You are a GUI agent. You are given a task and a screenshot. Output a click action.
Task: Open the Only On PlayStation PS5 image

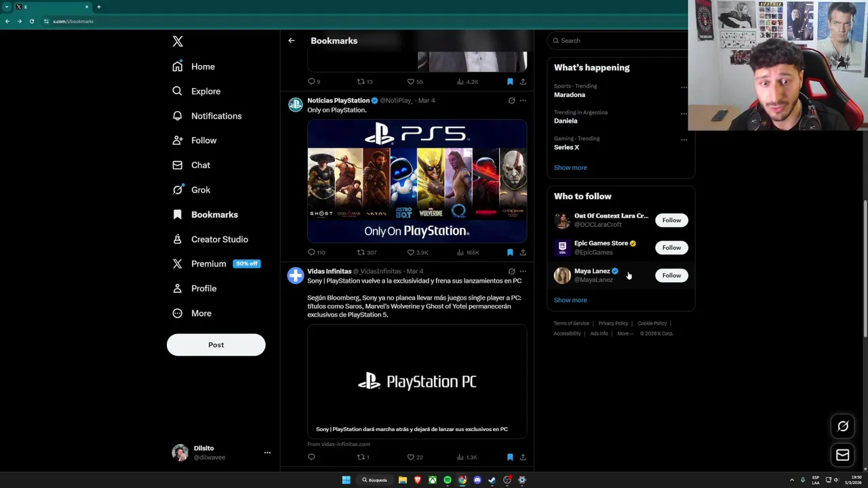417,181
